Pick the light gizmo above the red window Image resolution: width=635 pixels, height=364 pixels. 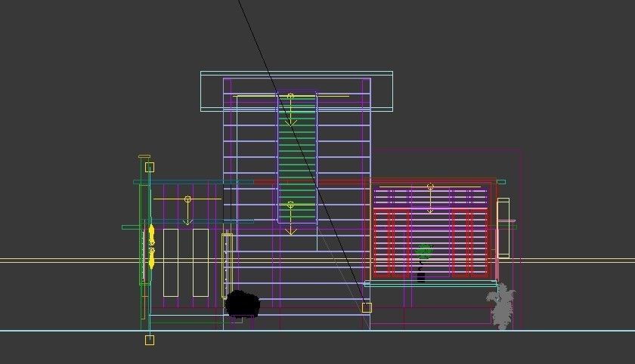[x=430, y=199]
